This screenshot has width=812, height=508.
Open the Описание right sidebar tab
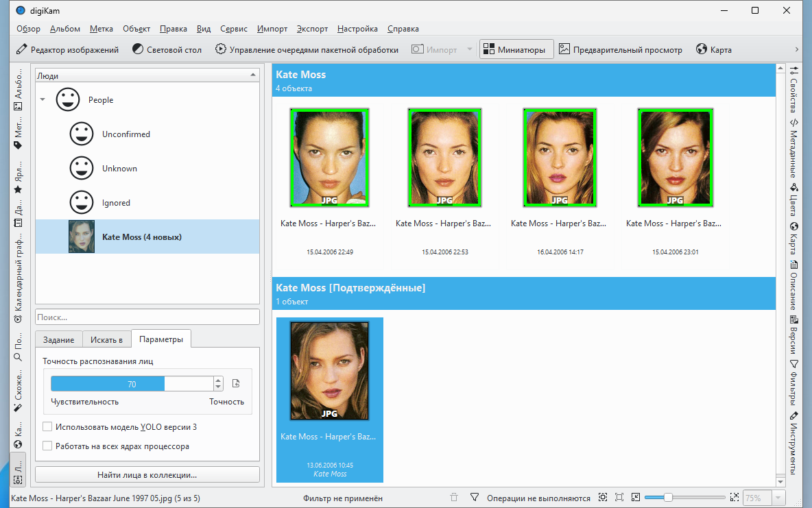(x=793, y=285)
